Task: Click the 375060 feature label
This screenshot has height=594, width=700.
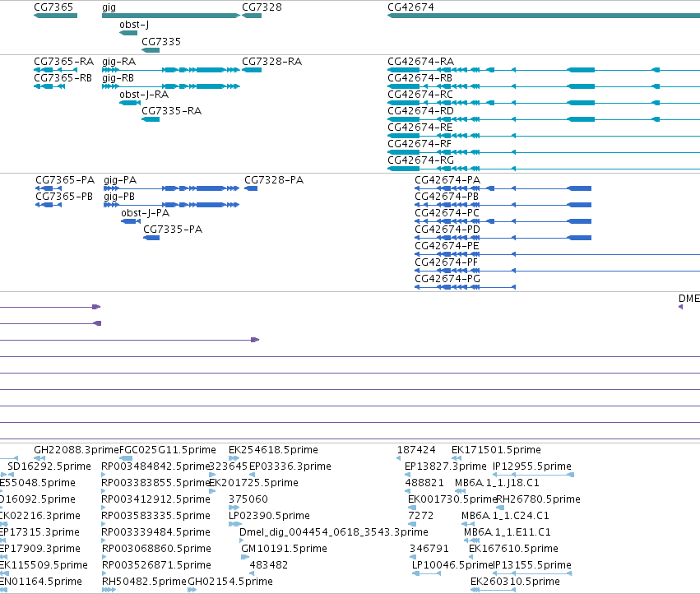Action: [248, 499]
